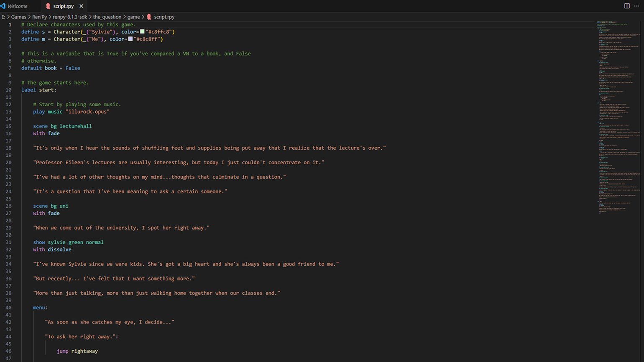
Task: Switch to the Welcome tab
Action: tap(17, 6)
